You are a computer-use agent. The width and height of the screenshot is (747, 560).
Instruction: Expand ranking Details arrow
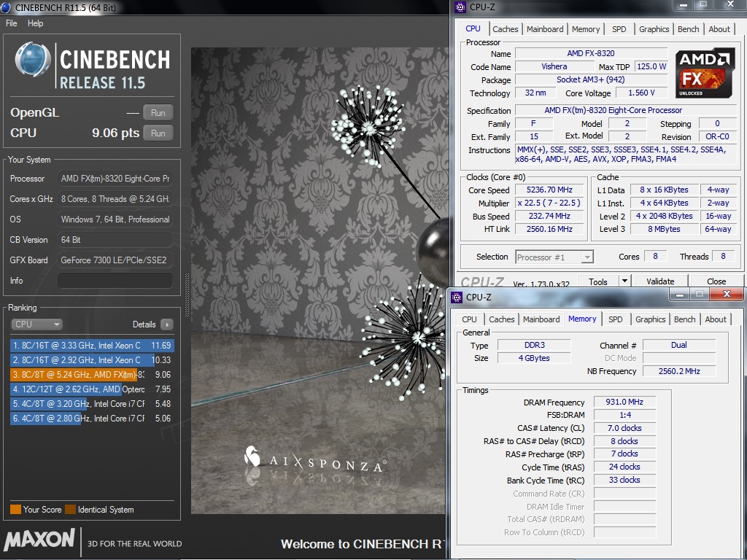click(x=167, y=324)
